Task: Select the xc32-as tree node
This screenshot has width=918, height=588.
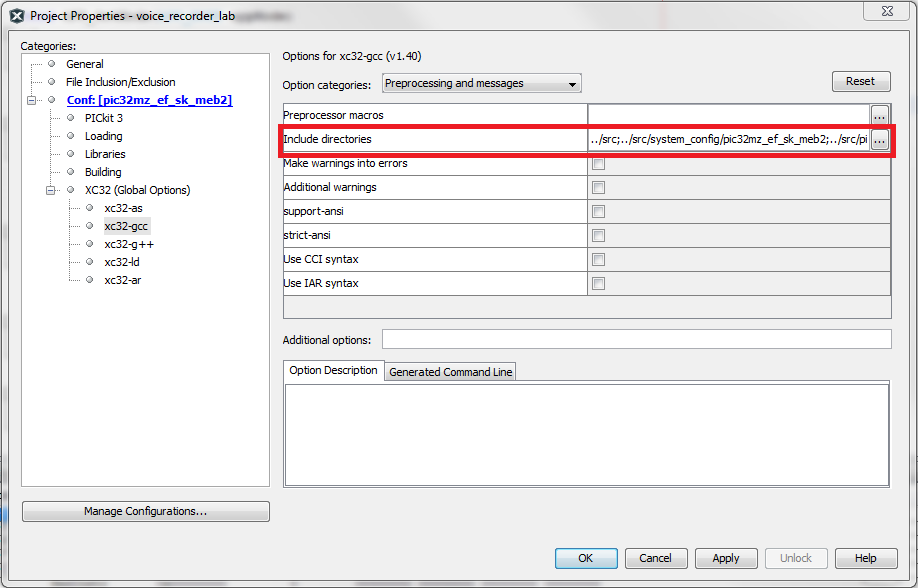Action: coord(123,208)
